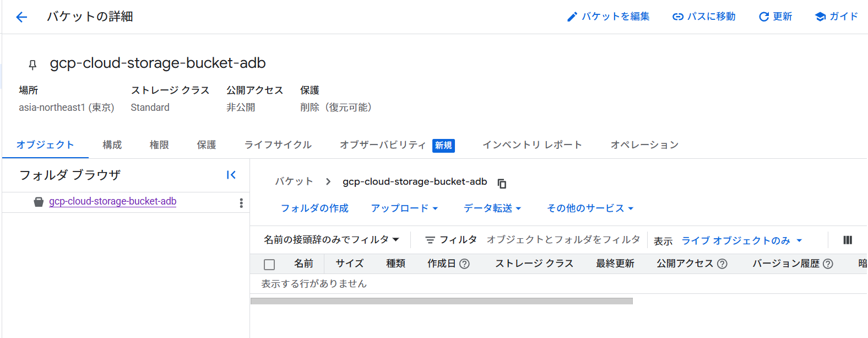Screen dimensions: 868x338
Task: Click the パスに移動 button
Action: point(704,17)
